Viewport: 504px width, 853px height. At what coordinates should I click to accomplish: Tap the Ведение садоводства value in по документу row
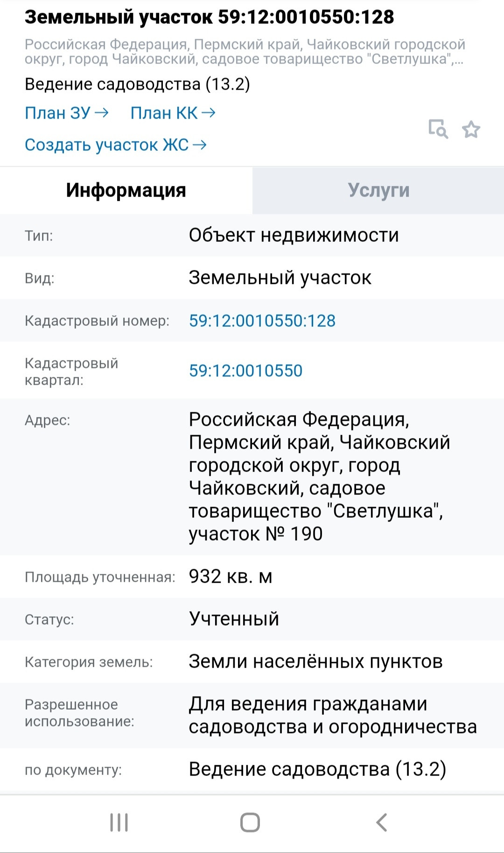coord(317,769)
